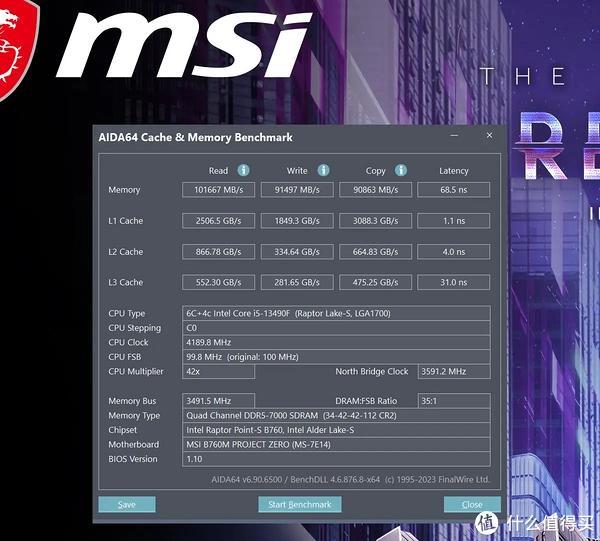
Task: Click the Copy column header
Action: (375, 171)
